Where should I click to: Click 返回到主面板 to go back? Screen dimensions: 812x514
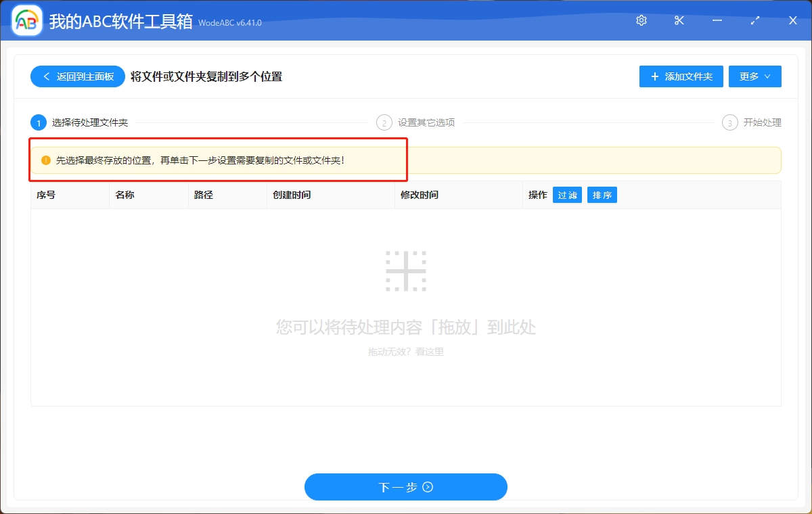coord(77,76)
